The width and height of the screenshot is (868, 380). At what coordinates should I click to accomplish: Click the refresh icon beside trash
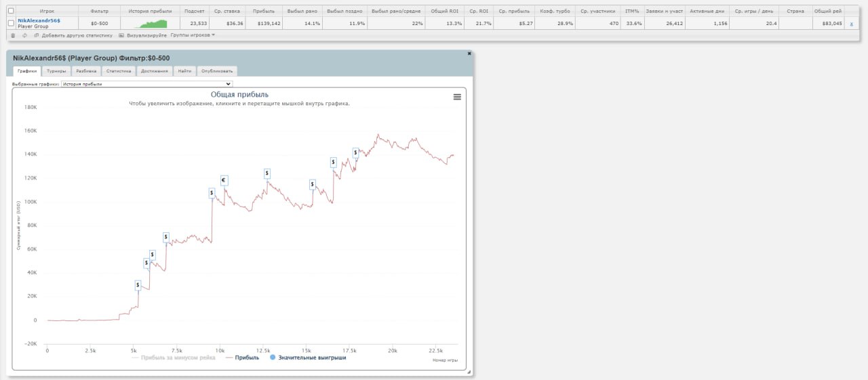point(25,35)
